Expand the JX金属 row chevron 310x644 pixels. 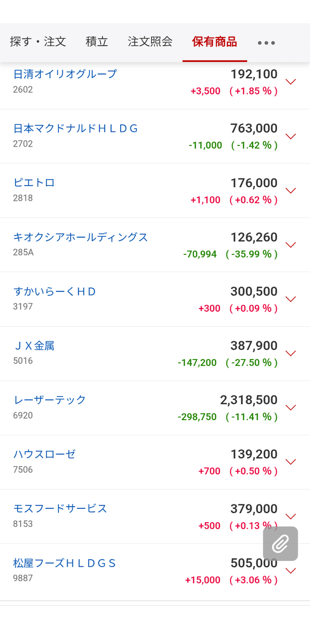(291, 353)
